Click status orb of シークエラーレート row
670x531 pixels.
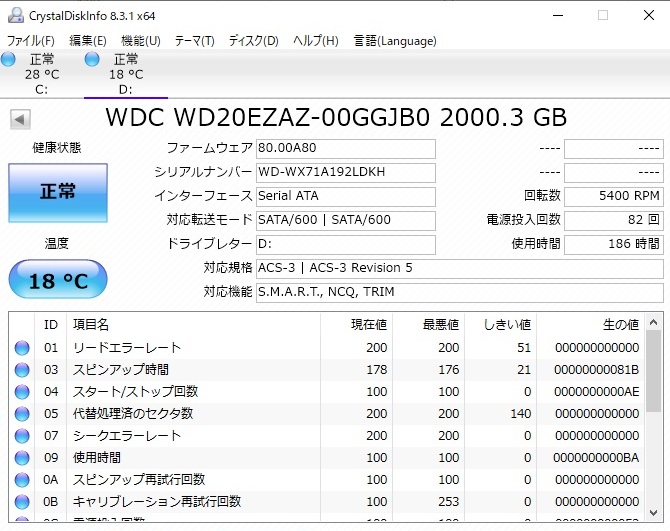coord(22,436)
